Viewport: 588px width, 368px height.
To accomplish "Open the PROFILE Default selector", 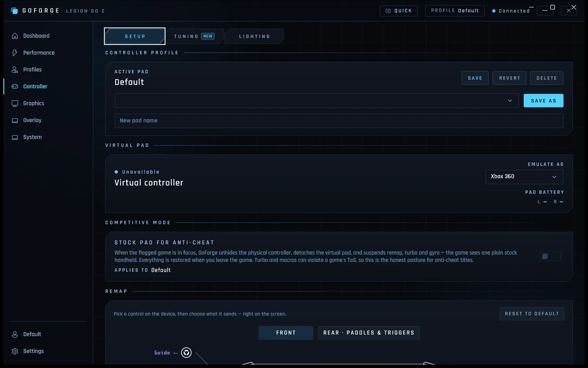I will click(x=455, y=11).
